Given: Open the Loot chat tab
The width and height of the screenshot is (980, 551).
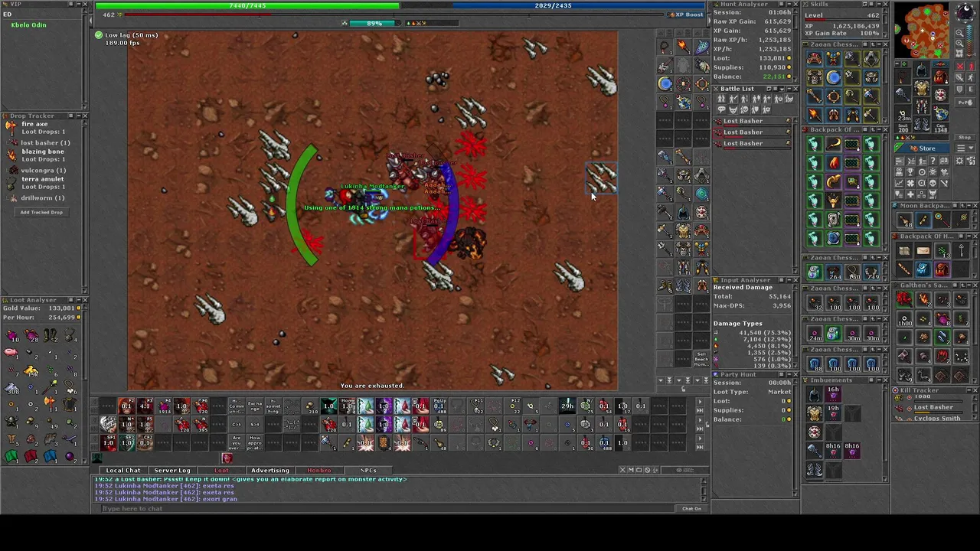Looking at the screenshot, I should [x=221, y=470].
